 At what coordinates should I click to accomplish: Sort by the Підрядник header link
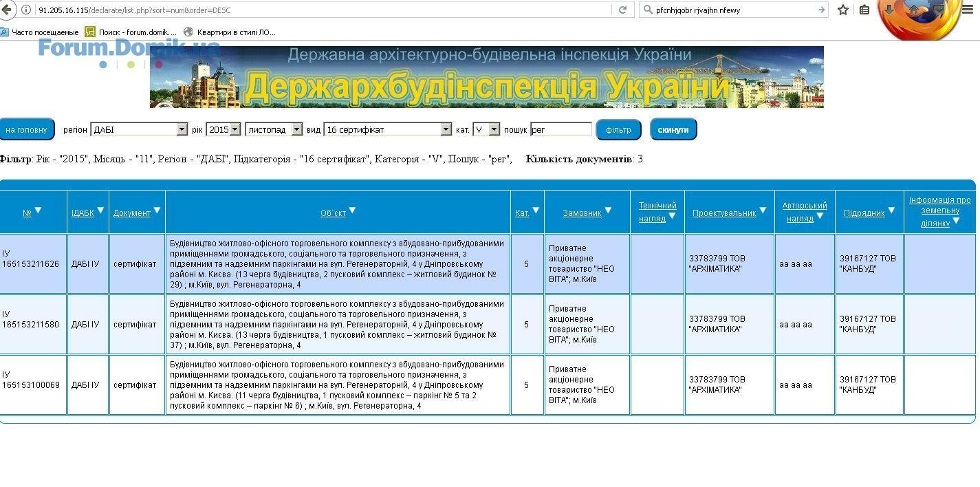pos(864,213)
